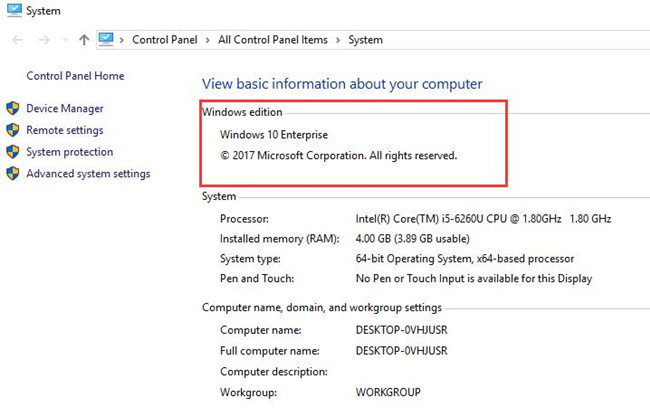Expand chevron after Control Panel breadcrumb
This screenshot has width=650, height=416.
click(x=208, y=40)
